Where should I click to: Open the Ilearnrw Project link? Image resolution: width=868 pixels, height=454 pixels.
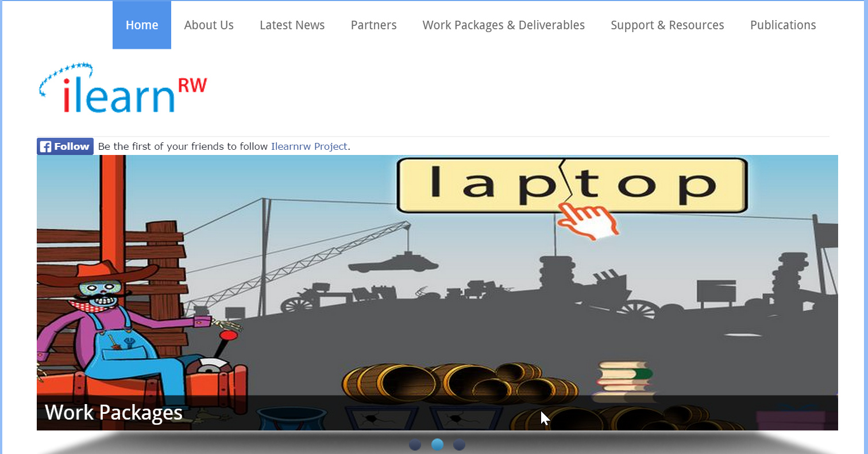pos(309,146)
